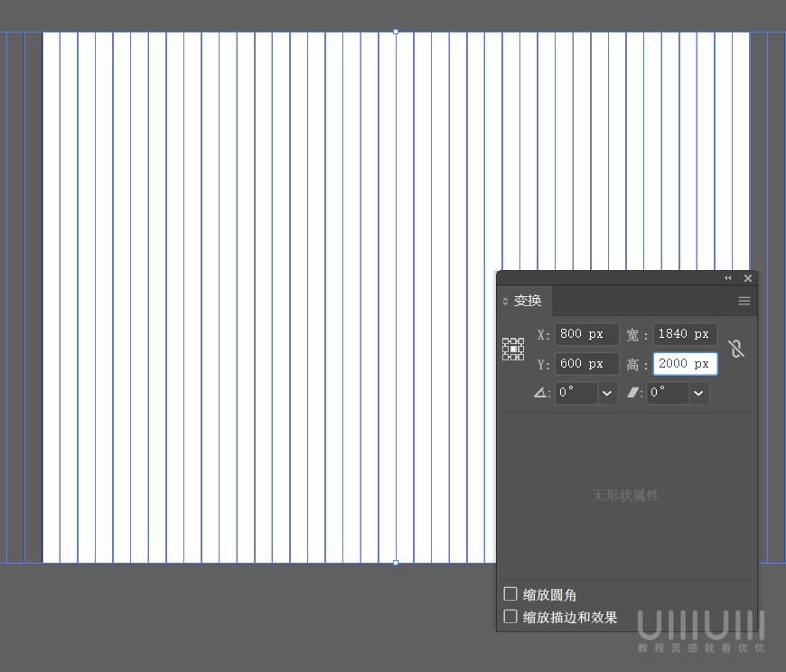Image resolution: width=786 pixels, height=672 pixels.
Task: Close the 变换 panel
Action: (x=748, y=278)
